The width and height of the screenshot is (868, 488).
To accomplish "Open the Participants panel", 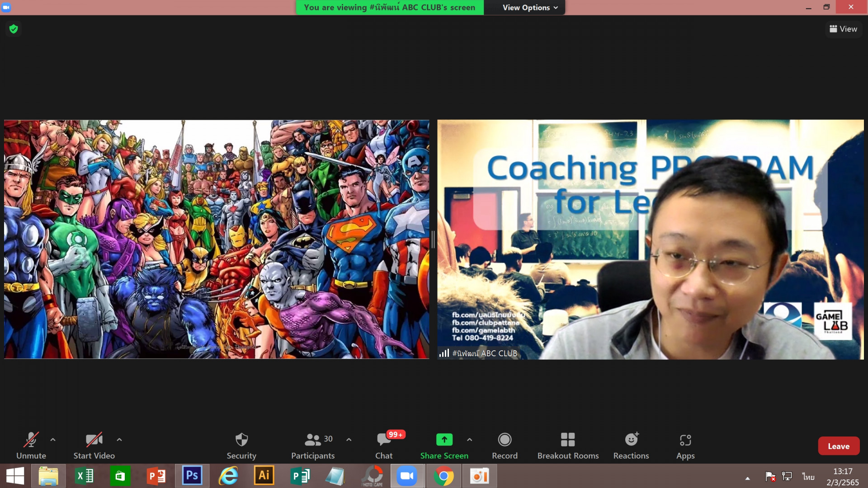I will coord(313,446).
